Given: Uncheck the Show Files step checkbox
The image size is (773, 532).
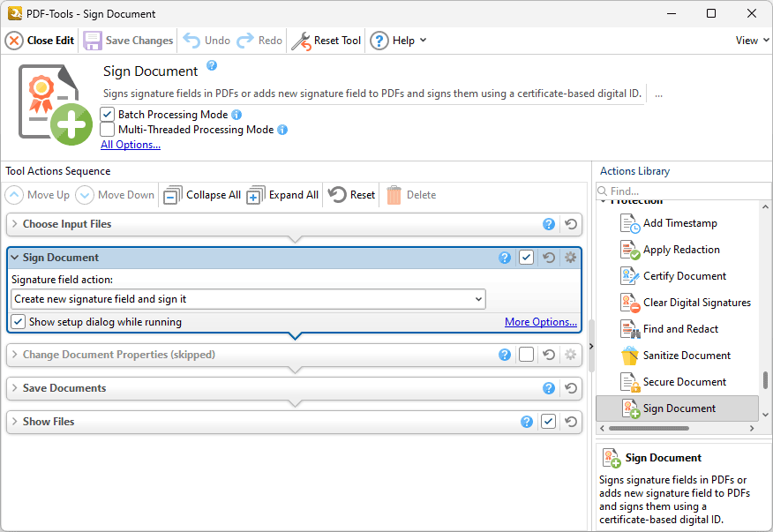Looking at the screenshot, I should click(548, 422).
